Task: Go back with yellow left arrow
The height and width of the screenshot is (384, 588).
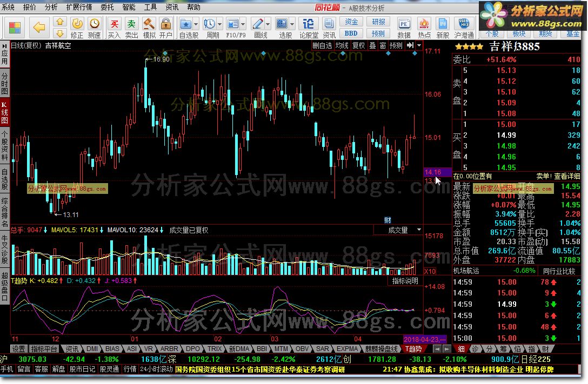Action: (39, 27)
